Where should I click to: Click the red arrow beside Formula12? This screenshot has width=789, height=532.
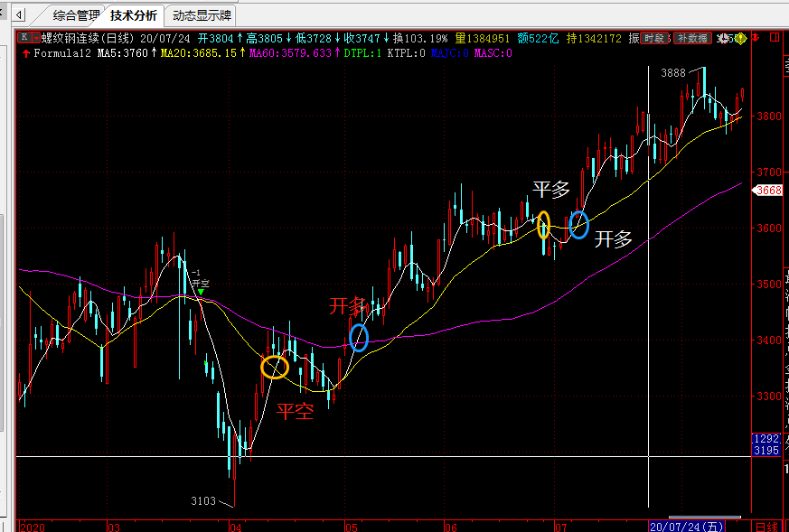[x=25, y=53]
